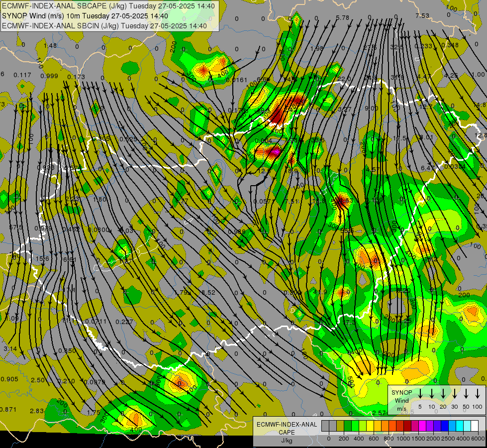Click the SYNOP Wind 10m title line
Image resolution: width=487 pixels, height=448 pixels.
[85, 16]
